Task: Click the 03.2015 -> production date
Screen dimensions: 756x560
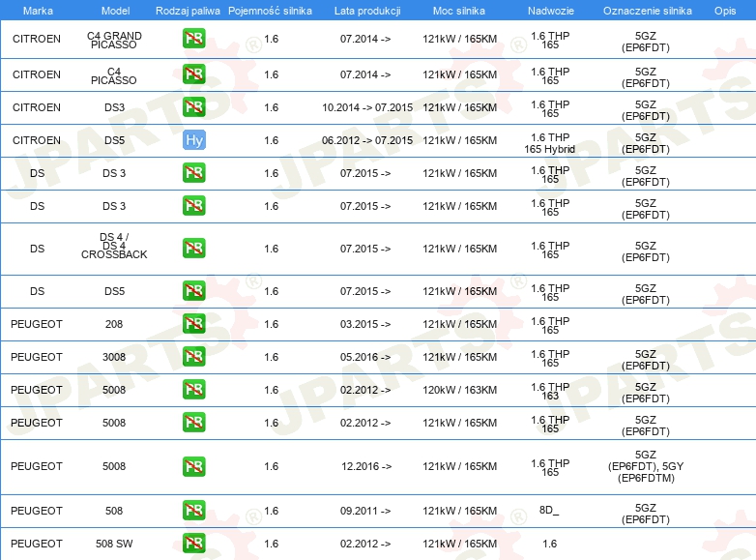Action: (x=365, y=324)
